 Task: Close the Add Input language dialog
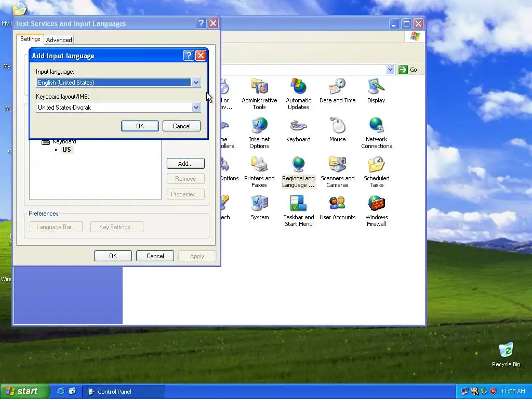tap(201, 55)
